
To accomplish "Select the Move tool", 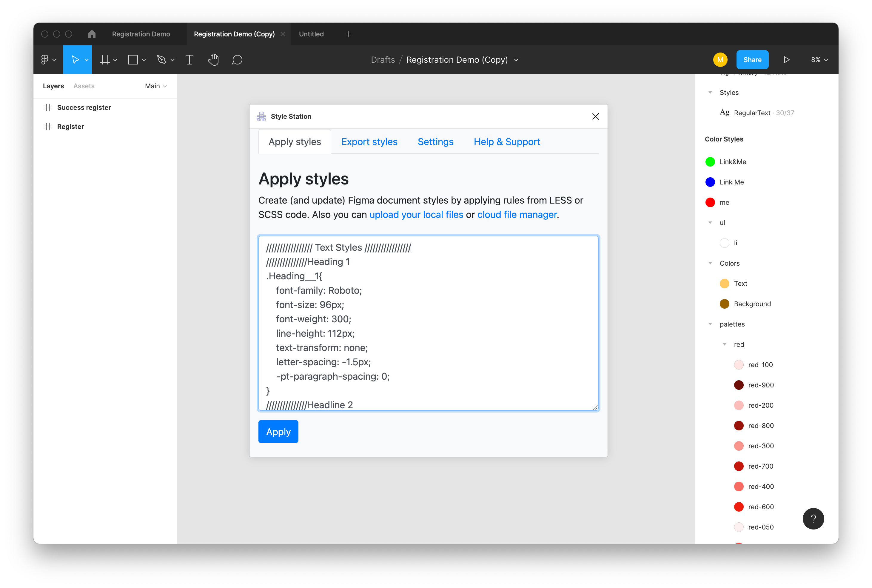I will (75, 60).
